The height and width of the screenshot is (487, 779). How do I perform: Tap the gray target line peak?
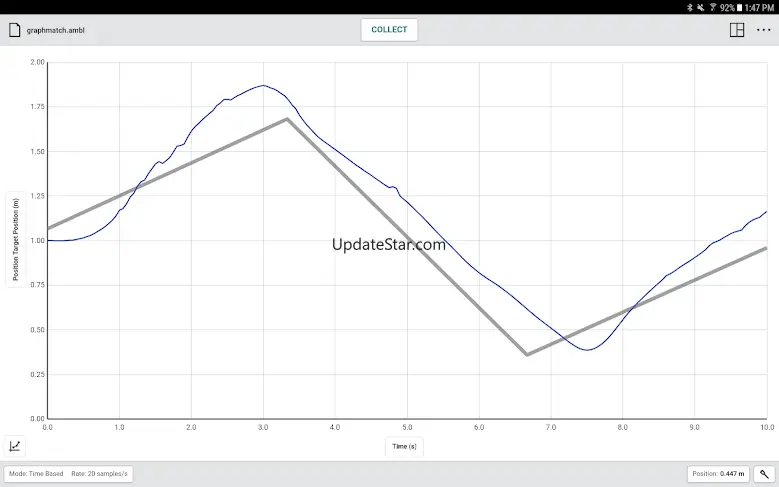tap(287, 119)
